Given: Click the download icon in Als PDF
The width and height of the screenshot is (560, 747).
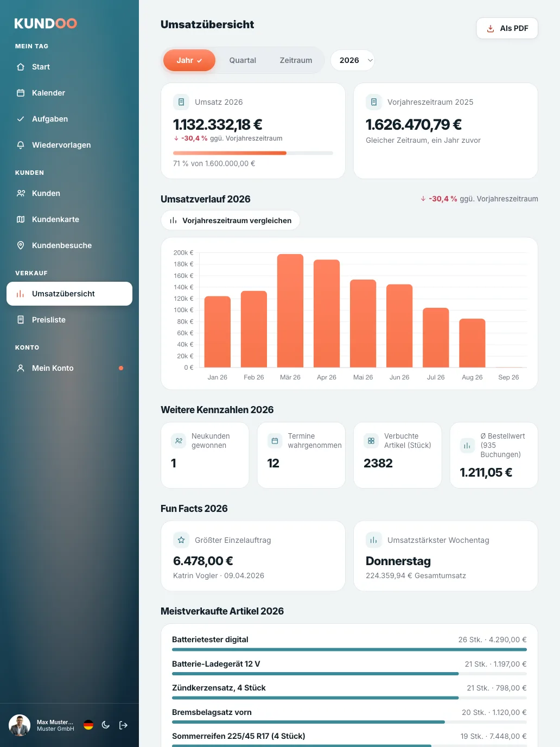Looking at the screenshot, I should coord(491,28).
